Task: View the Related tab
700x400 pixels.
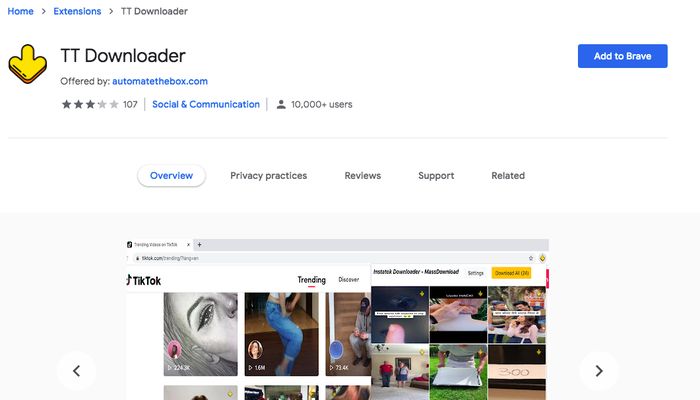Action: 508,175
